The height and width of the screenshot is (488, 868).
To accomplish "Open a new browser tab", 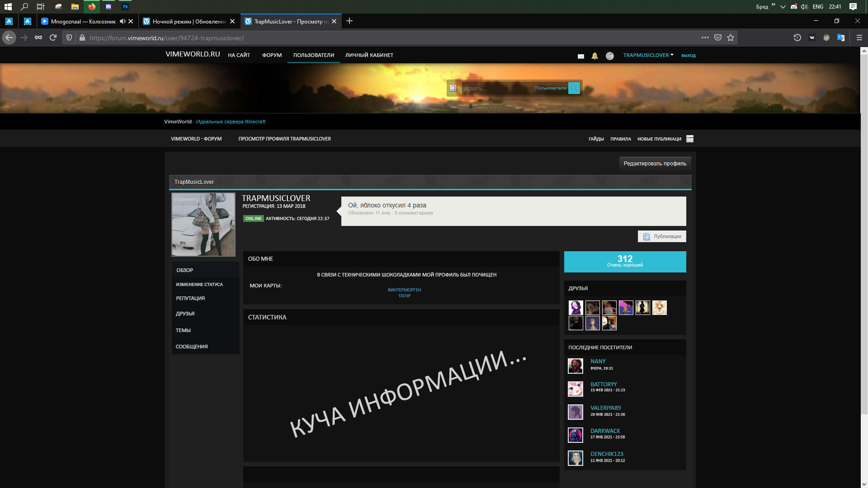I will tap(349, 21).
